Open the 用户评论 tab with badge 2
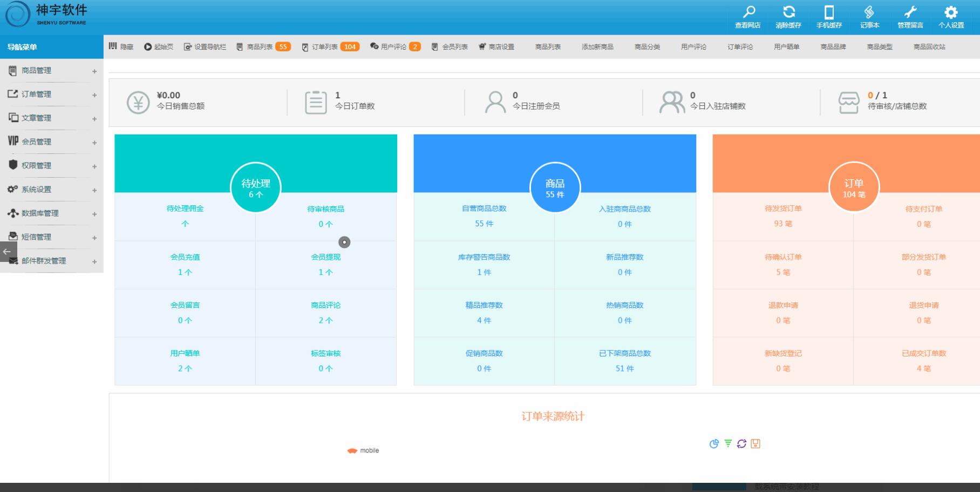 click(394, 47)
